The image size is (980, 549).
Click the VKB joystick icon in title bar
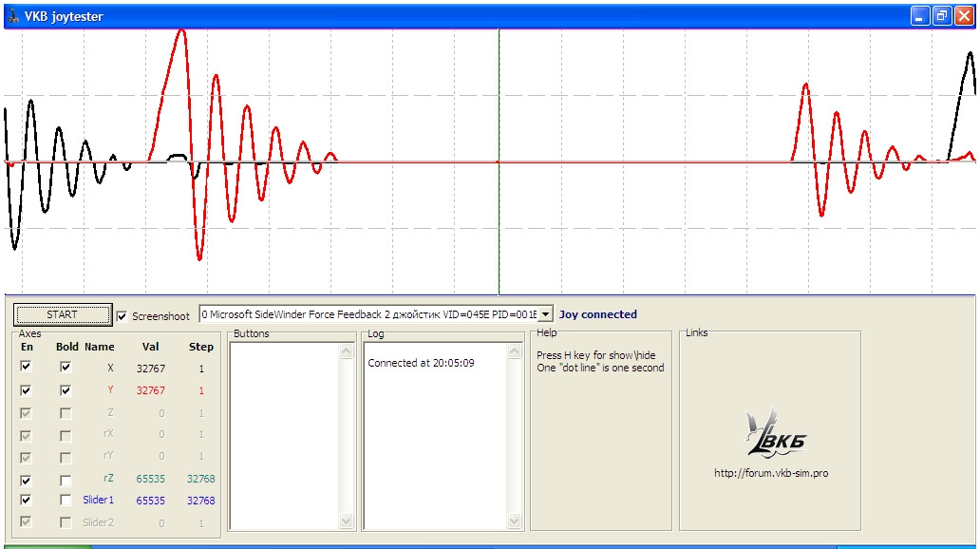coord(13,16)
